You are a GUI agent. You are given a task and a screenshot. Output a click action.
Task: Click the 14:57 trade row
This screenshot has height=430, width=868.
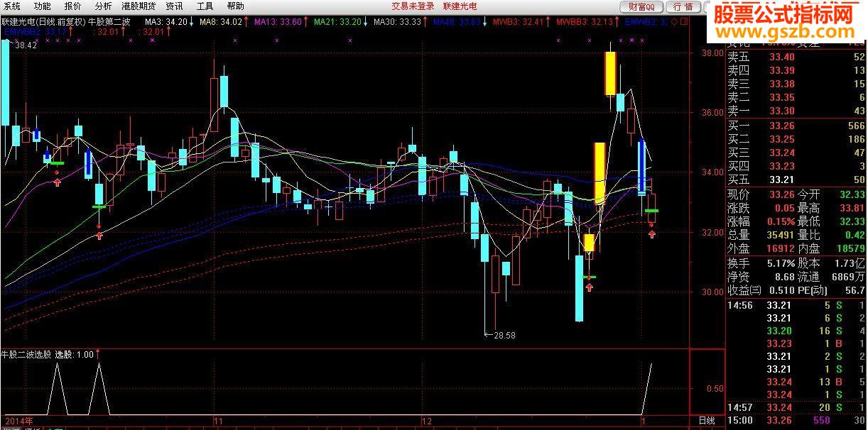click(797, 407)
